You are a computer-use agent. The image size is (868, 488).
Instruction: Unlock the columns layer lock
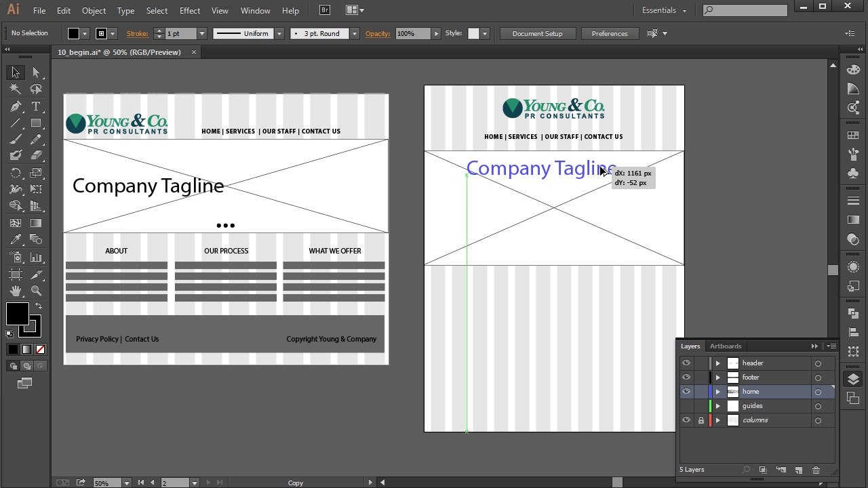701,420
